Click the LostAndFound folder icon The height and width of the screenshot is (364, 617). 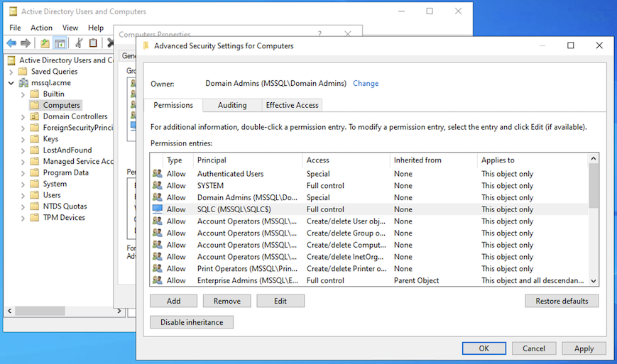35,150
